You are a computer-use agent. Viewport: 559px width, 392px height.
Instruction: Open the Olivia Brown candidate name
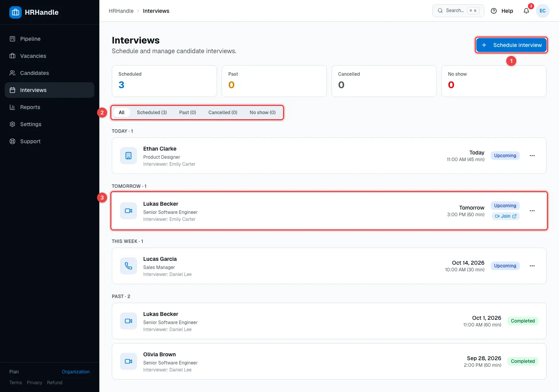pos(160,354)
